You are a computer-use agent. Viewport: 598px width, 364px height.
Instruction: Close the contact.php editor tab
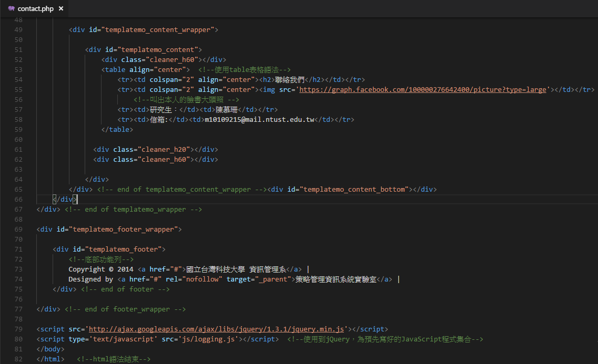tap(61, 8)
